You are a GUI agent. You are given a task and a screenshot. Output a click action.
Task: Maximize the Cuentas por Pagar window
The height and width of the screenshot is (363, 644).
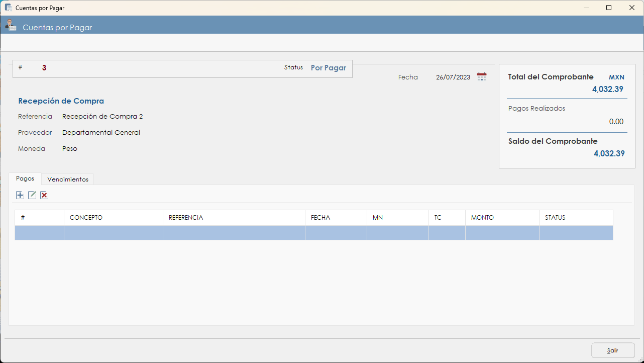coord(609,8)
